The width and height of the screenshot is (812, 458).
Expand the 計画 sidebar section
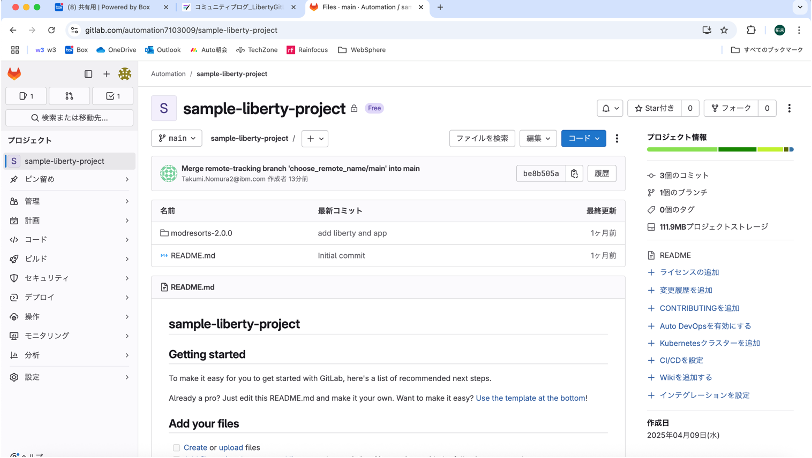coord(70,220)
